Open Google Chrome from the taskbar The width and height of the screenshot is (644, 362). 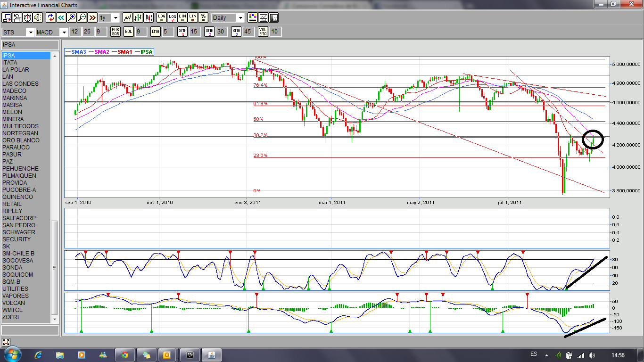[124, 354]
